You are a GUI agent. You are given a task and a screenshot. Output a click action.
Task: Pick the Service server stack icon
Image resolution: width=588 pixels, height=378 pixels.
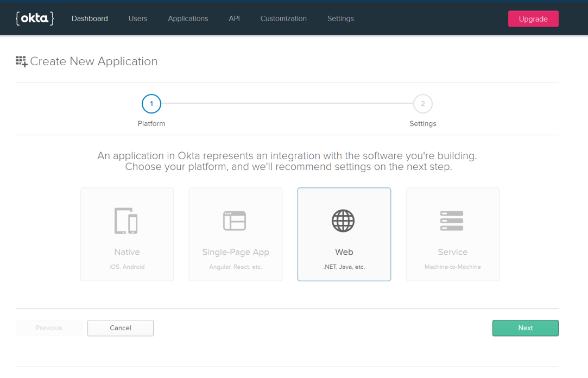[452, 220]
